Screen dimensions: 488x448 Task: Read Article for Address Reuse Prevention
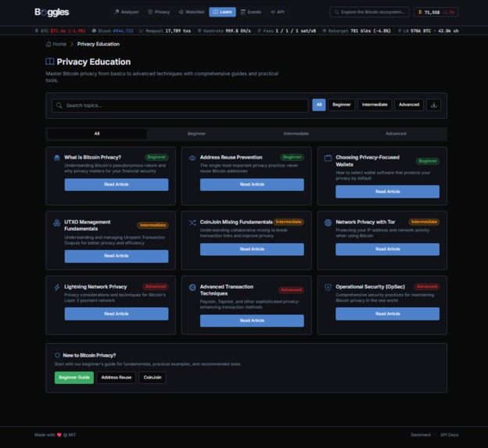tap(252, 185)
